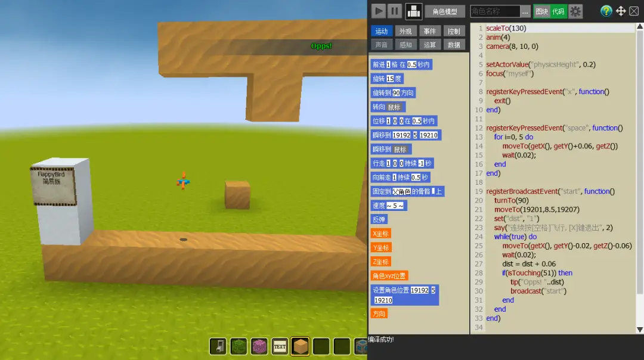This screenshot has height=360, width=644.
Task: Click code line camera(8, 10, 0)
Action: pyautogui.click(x=512, y=46)
